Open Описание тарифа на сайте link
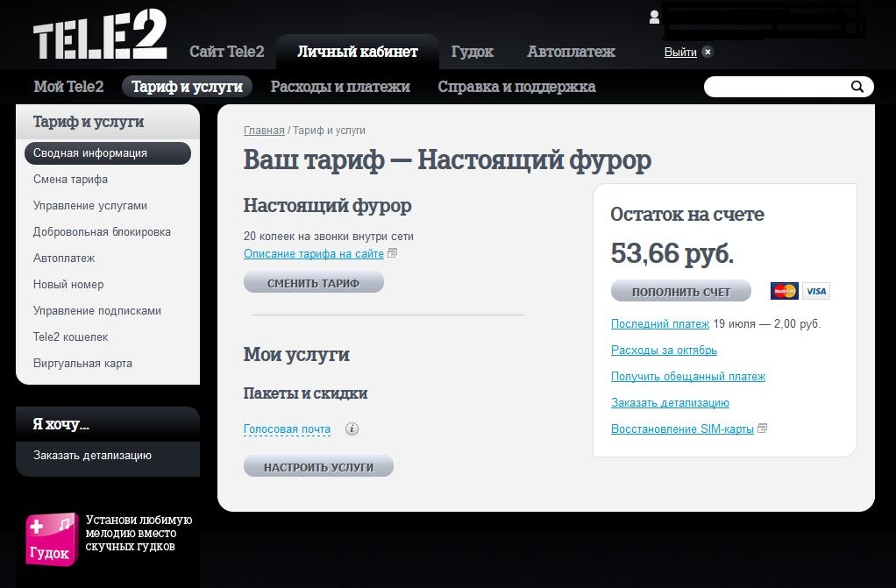896x588 pixels. [x=314, y=254]
